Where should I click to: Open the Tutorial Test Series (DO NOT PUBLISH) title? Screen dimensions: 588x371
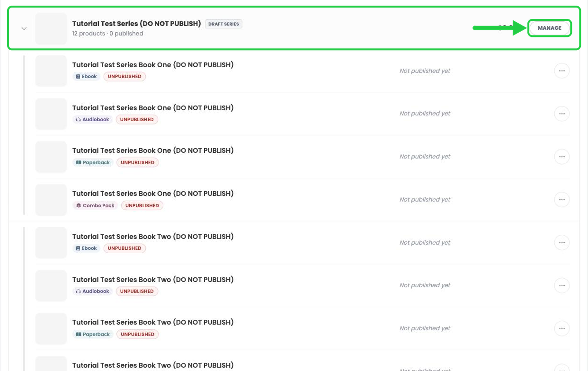click(x=136, y=24)
